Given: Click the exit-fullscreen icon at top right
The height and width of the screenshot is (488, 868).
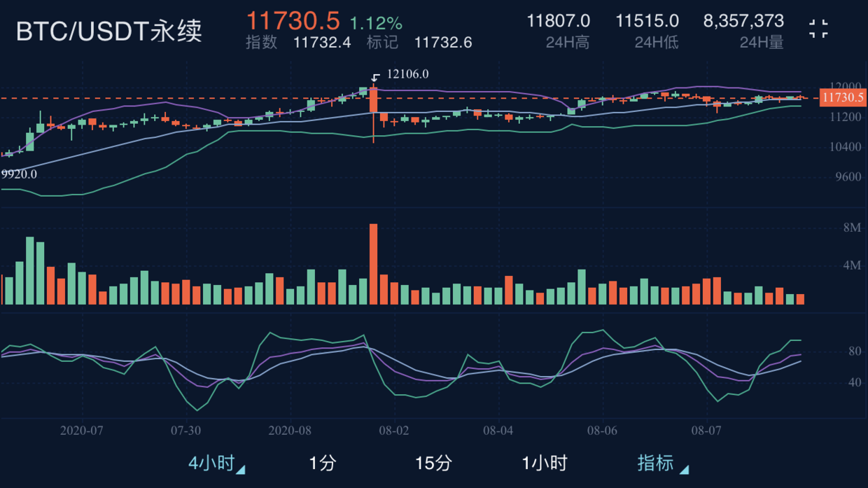Looking at the screenshot, I should pos(818,29).
